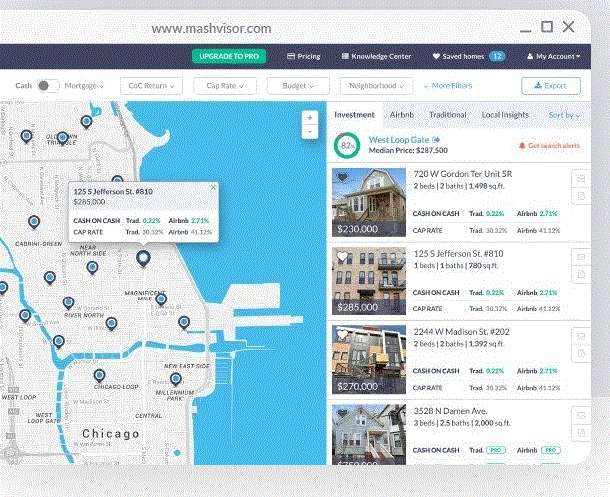The width and height of the screenshot is (610, 497).
Task: Open listing title 2244 W Madison St. #202
Action: coord(461,332)
